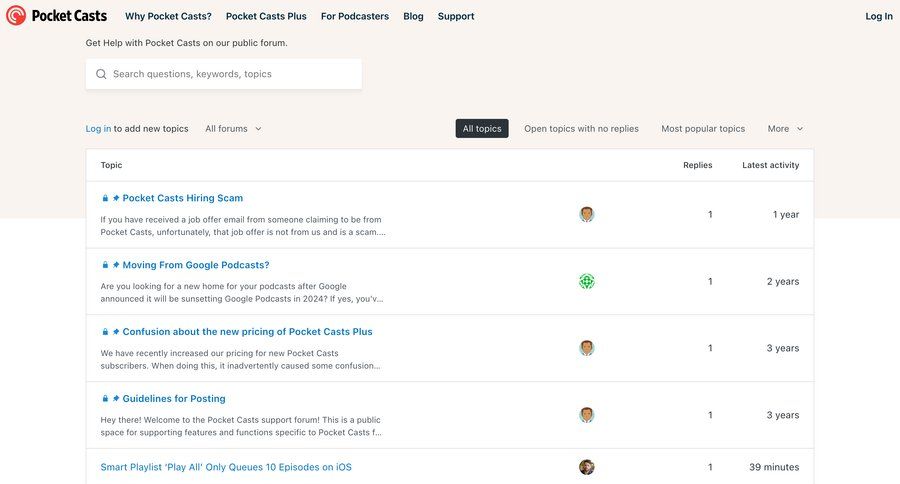Click green avatar on Google Podcasts topic

point(587,281)
